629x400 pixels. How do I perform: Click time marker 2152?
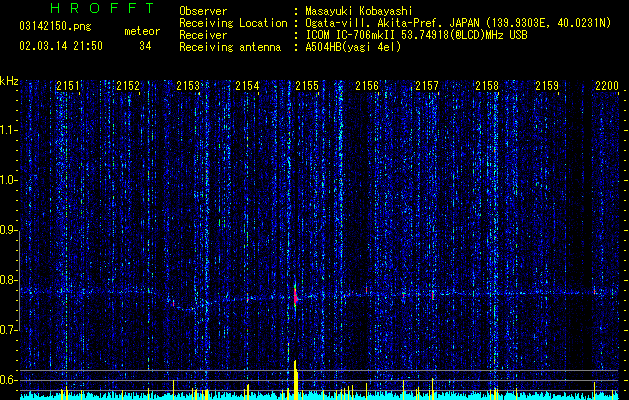coord(128,86)
